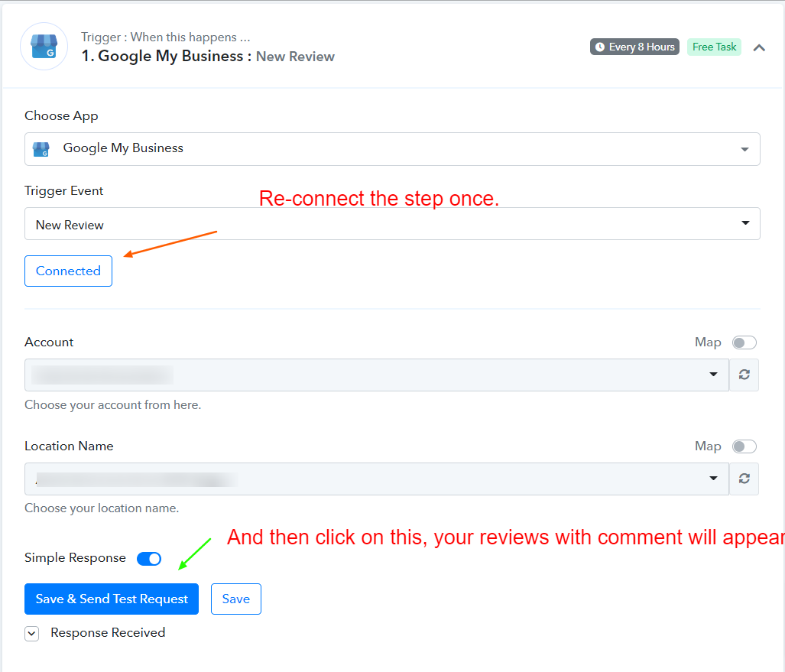Click the Google My Business icon in the Choose App field
Image resolution: width=785 pixels, height=672 pixels.
pos(41,149)
